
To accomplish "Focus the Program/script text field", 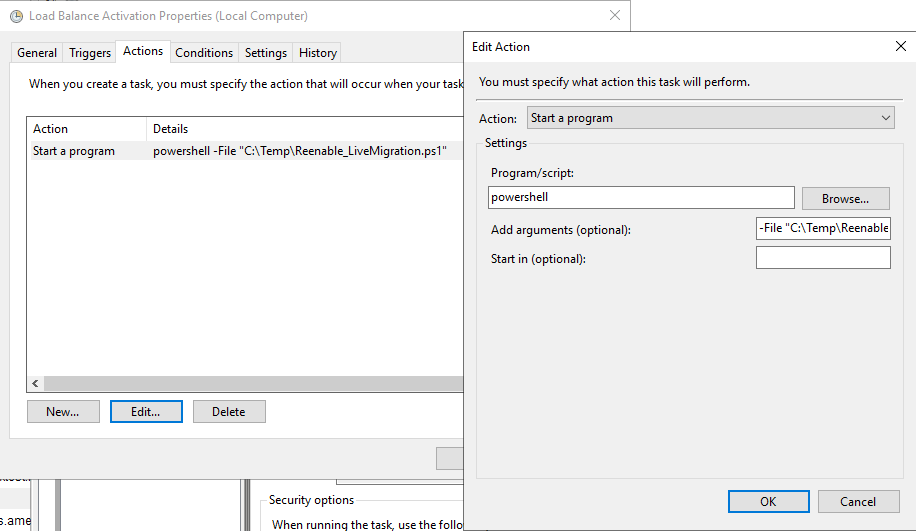I will (x=641, y=198).
